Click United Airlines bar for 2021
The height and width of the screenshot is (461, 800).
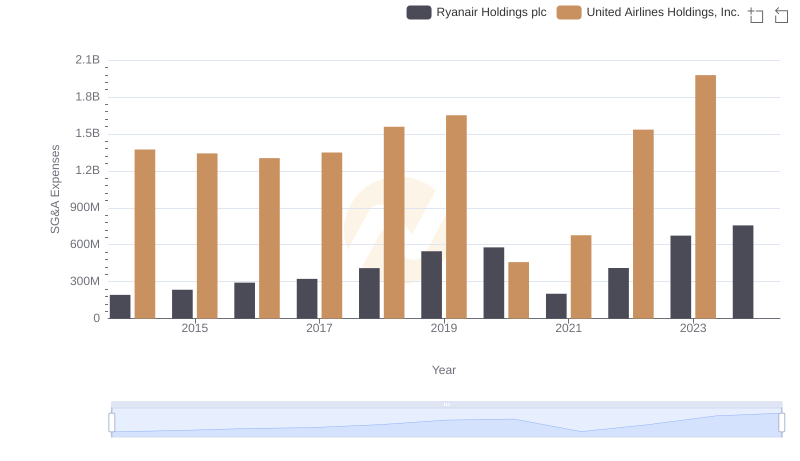click(581, 277)
